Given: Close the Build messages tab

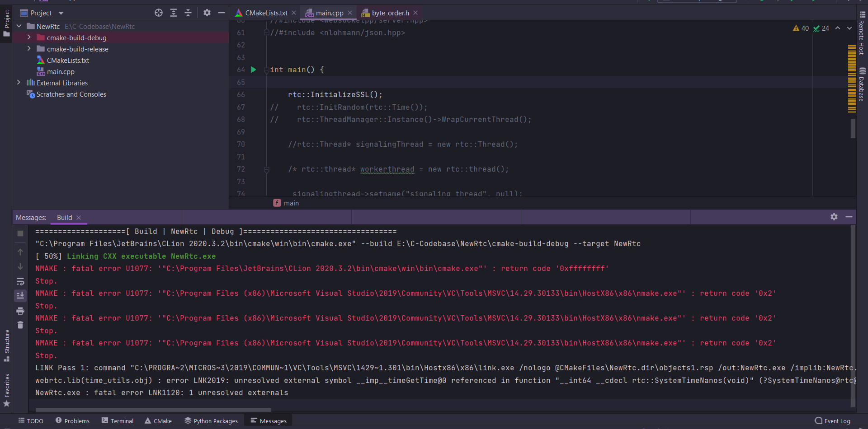Looking at the screenshot, I should pyautogui.click(x=79, y=217).
